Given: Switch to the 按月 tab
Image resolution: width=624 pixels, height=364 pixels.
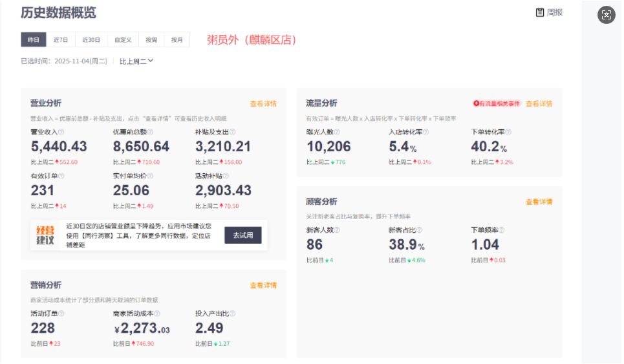Looking at the screenshot, I should click(x=177, y=40).
